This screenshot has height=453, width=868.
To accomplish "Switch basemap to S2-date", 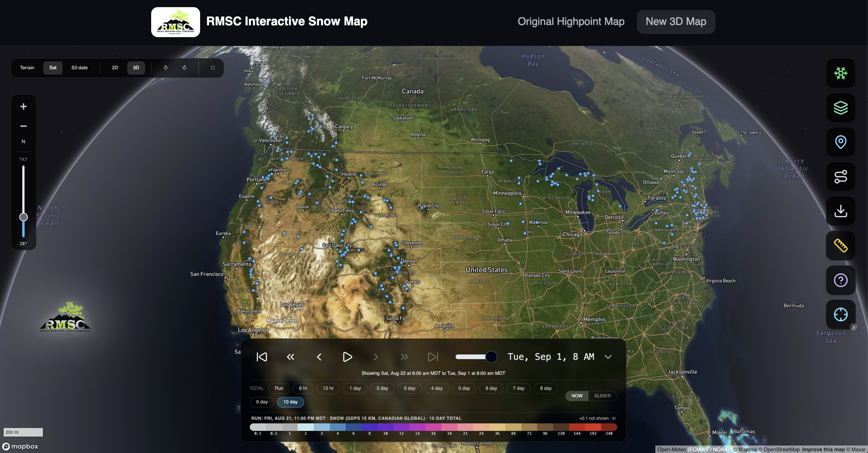I will click(80, 68).
